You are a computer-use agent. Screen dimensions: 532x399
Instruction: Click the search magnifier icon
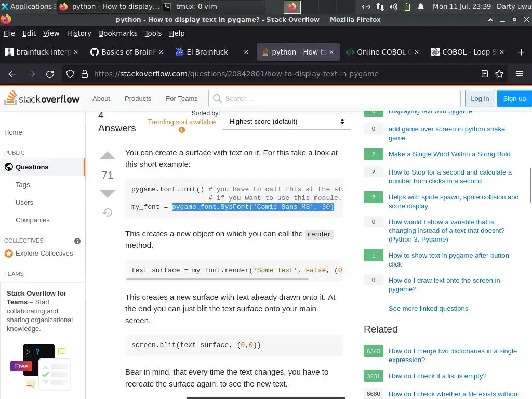[217, 98]
